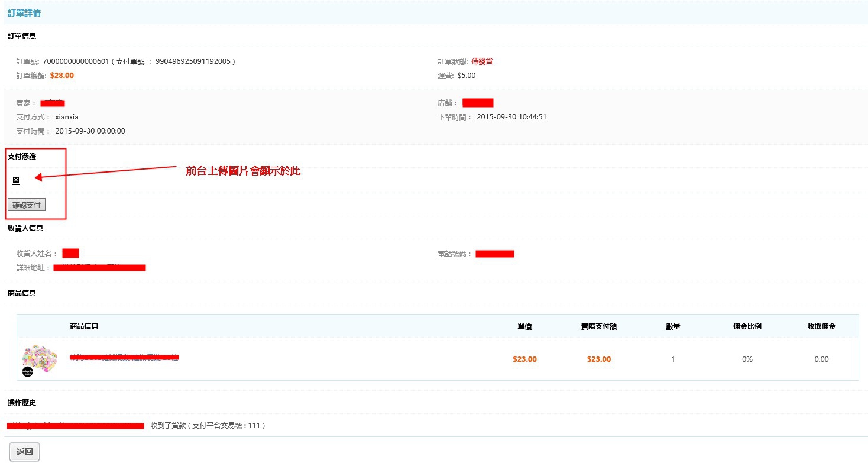This screenshot has width=868, height=470.
Task: Click the order time 2015-09-30 10:44:51
Action: 511,117
